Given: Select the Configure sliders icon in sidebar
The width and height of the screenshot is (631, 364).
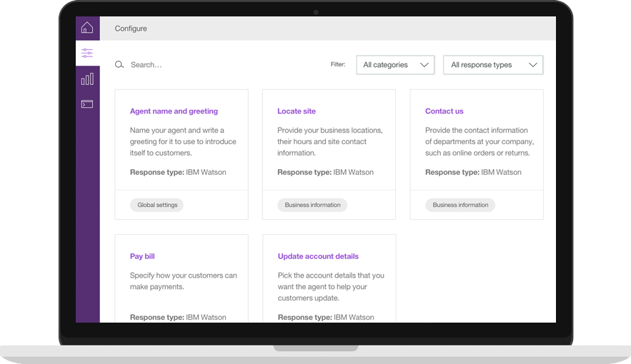Looking at the screenshot, I should click(87, 53).
